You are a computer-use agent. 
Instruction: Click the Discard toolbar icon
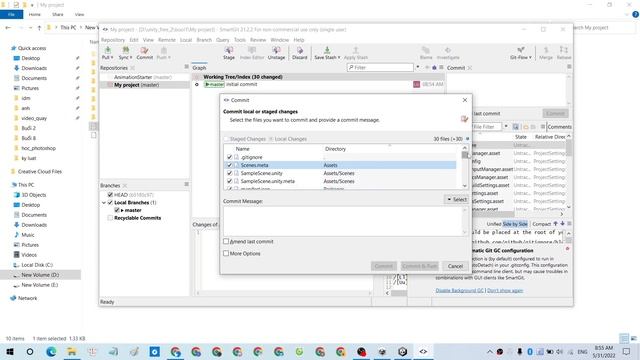[300, 50]
